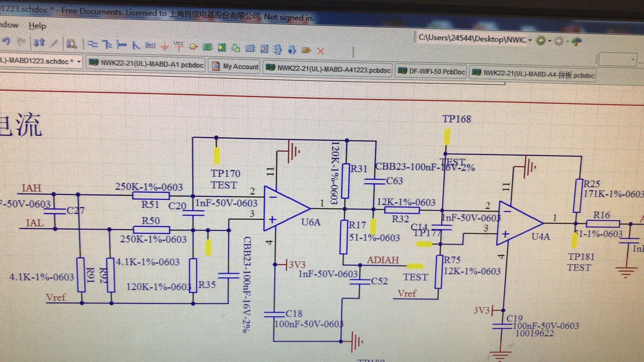Select the Place Harness Entry tool
Screen dimensions: 644x362
292,50
